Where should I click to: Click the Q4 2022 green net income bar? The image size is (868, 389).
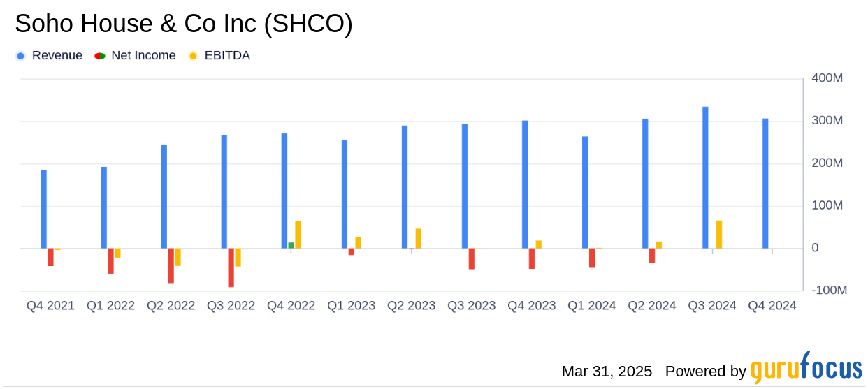point(291,245)
